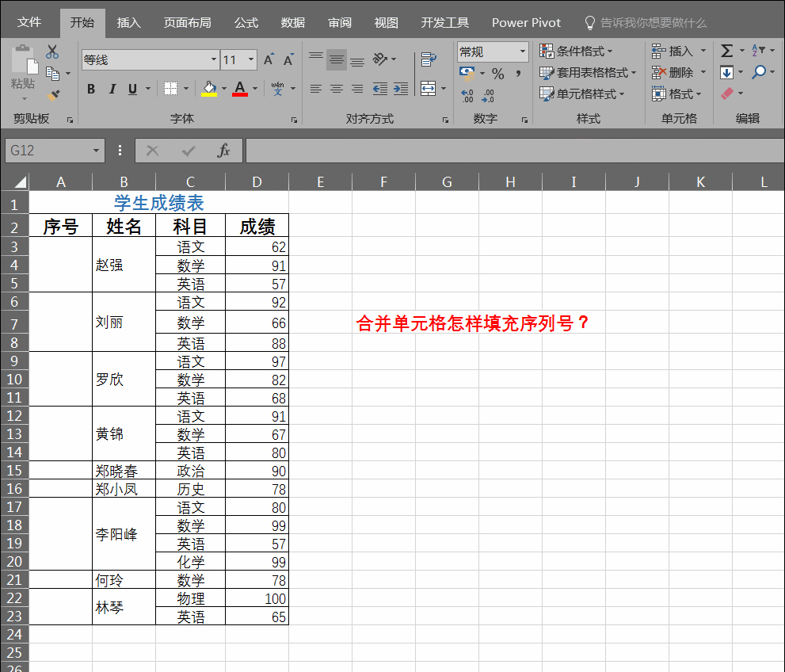The width and height of the screenshot is (785, 672).
Task: Click Increase Indent icon
Action: 401,89
